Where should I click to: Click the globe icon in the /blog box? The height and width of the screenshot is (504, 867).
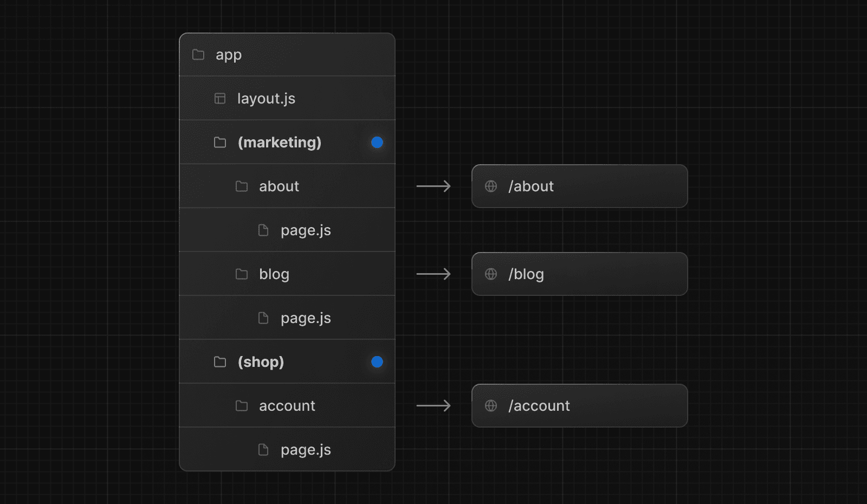491,274
